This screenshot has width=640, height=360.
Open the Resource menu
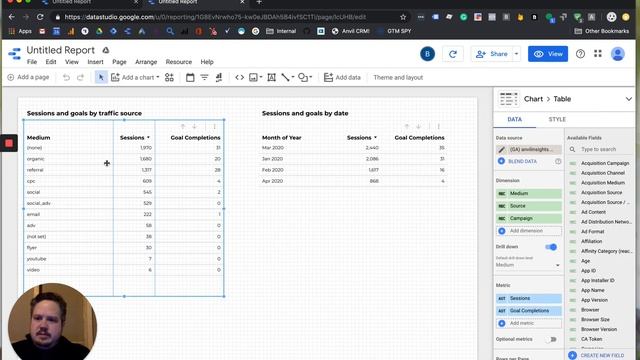[x=178, y=62]
